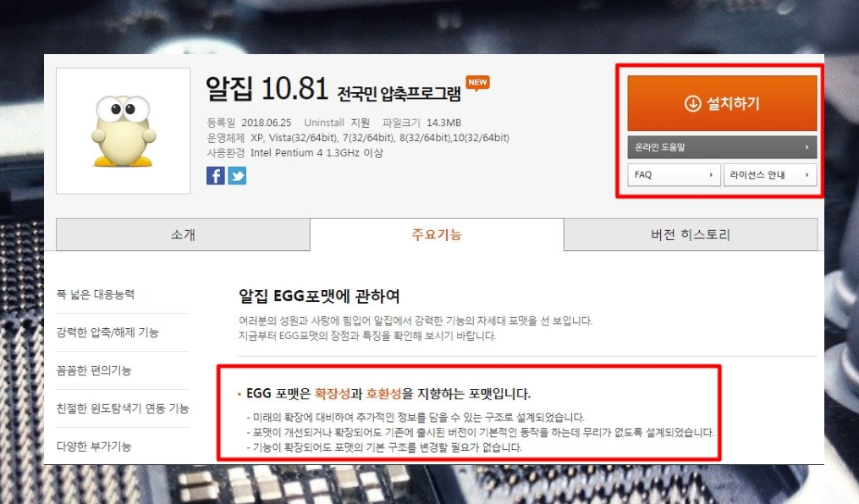Open 라이선스 안내 license info
Viewport: 859px width, 504px height.
coord(770,174)
